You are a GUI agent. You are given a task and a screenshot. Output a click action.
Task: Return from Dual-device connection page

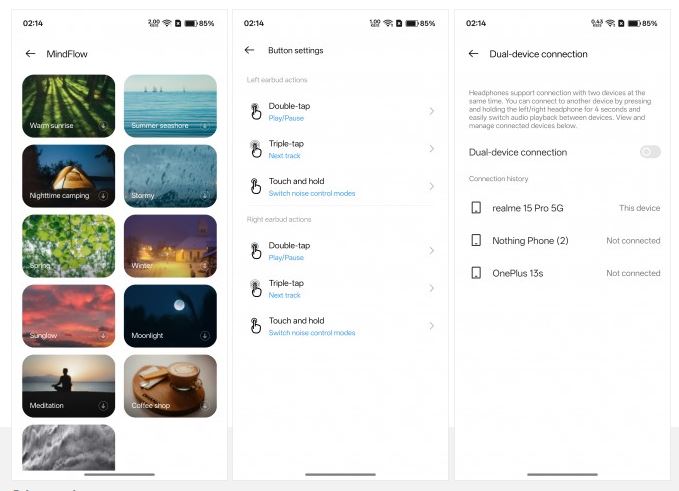473,54
